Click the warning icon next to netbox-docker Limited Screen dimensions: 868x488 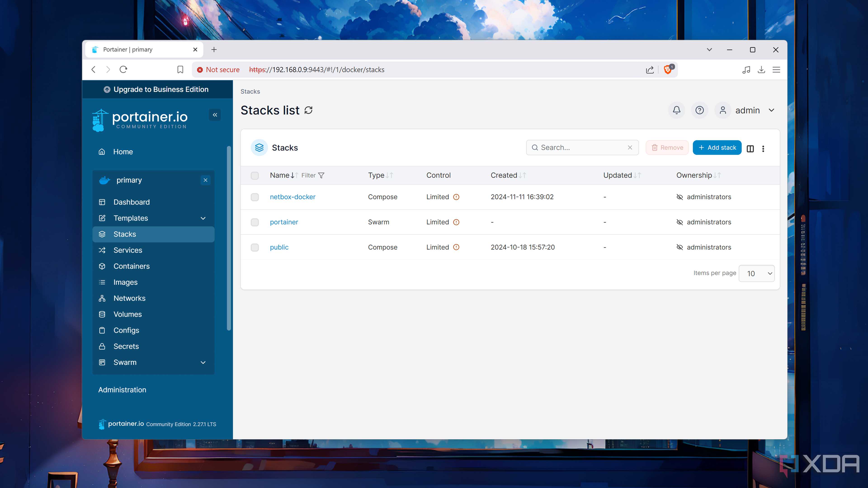(x=456, y=197)
